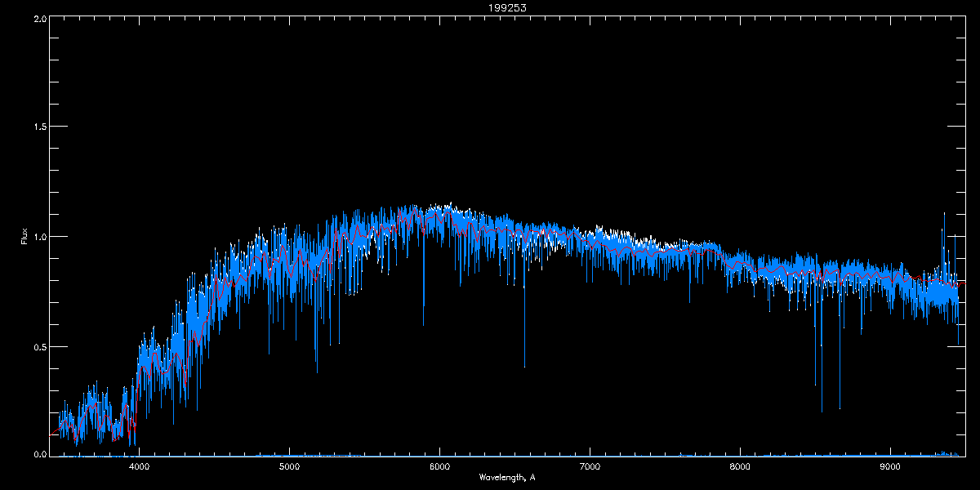Click the bottom of the deep absorption line near 5200 Å
Viewport: 980px width, 490px height.
pyautogui.click(x=317, y=371)
